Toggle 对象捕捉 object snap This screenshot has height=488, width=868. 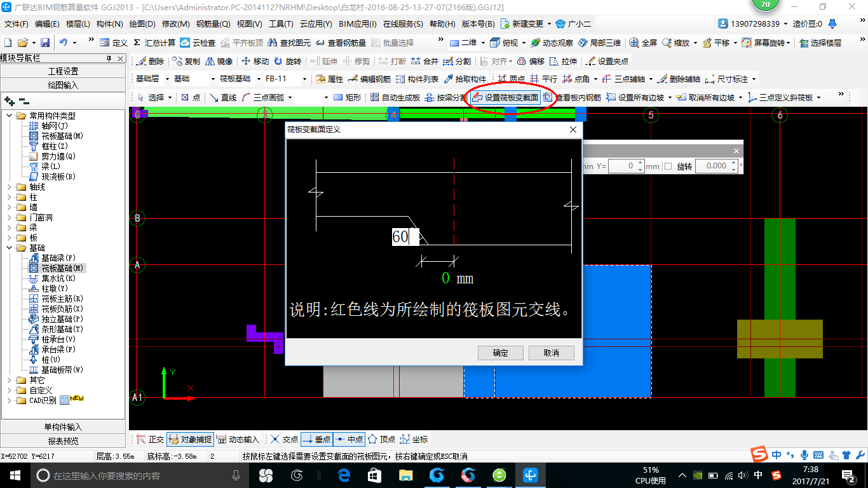pyautogui.click(x=191, y=439)
